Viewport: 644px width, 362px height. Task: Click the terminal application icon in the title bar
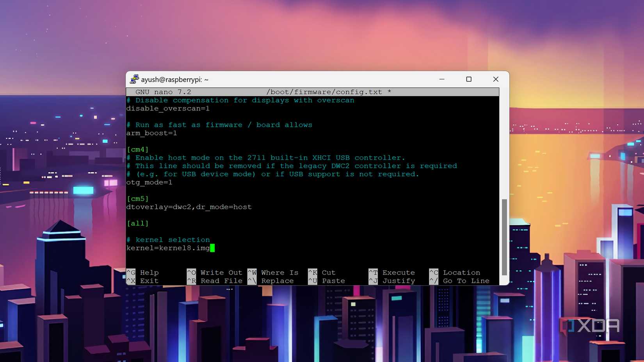(134, 79)
